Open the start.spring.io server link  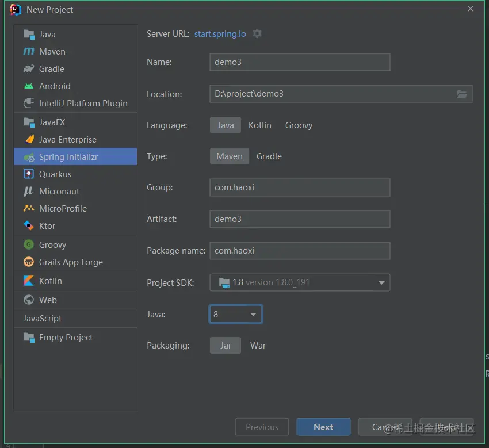(220, 34)
